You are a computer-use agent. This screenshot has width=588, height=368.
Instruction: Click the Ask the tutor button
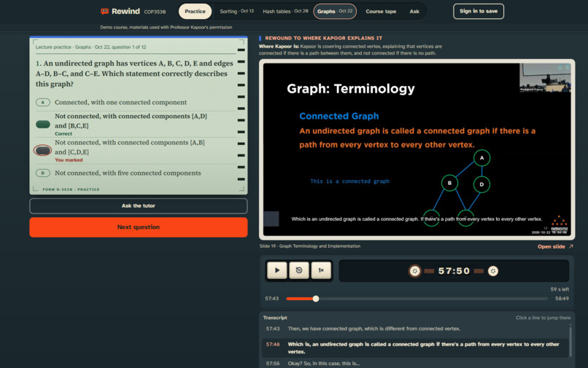(x=139, y=205)
